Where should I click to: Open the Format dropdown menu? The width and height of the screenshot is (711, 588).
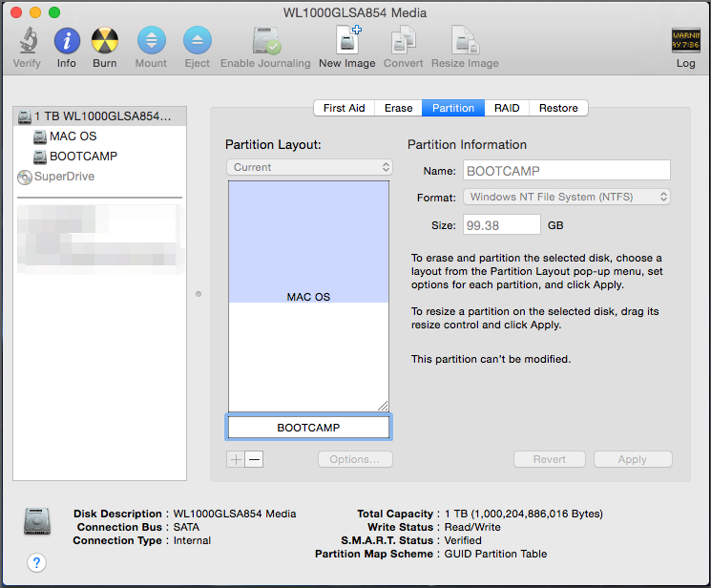pyautogui.click(x=567, y=198)
